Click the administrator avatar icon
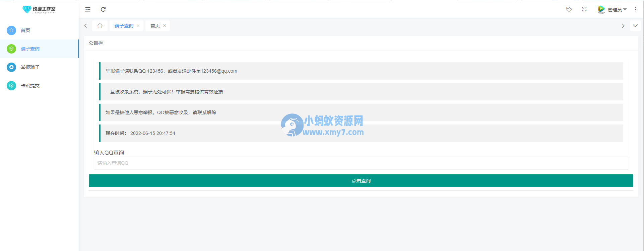Screen dimensions: 644x251 [601, 9]
